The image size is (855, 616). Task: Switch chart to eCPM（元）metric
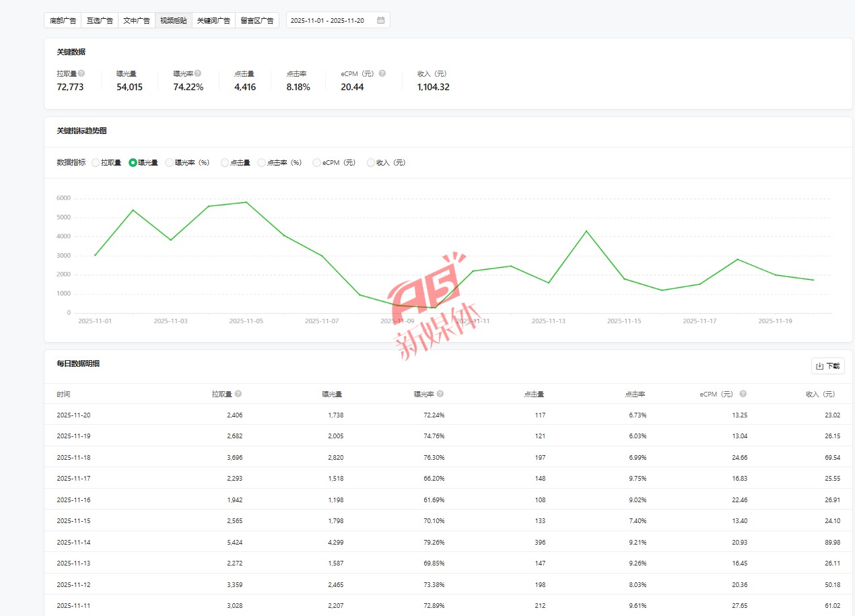click(x=316, y=162)
